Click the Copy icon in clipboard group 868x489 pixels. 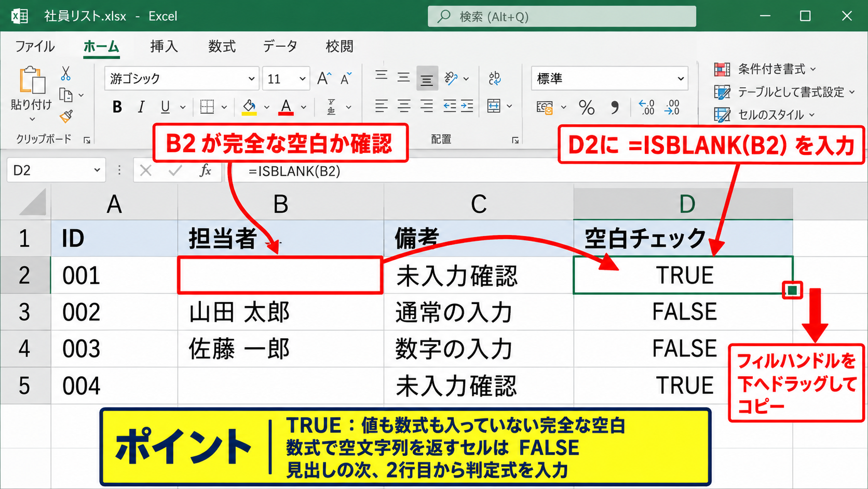coord(66,96)
